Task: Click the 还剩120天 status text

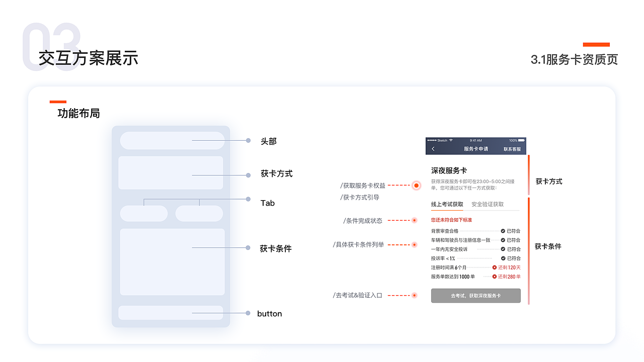Action: (x=510, y=267)
